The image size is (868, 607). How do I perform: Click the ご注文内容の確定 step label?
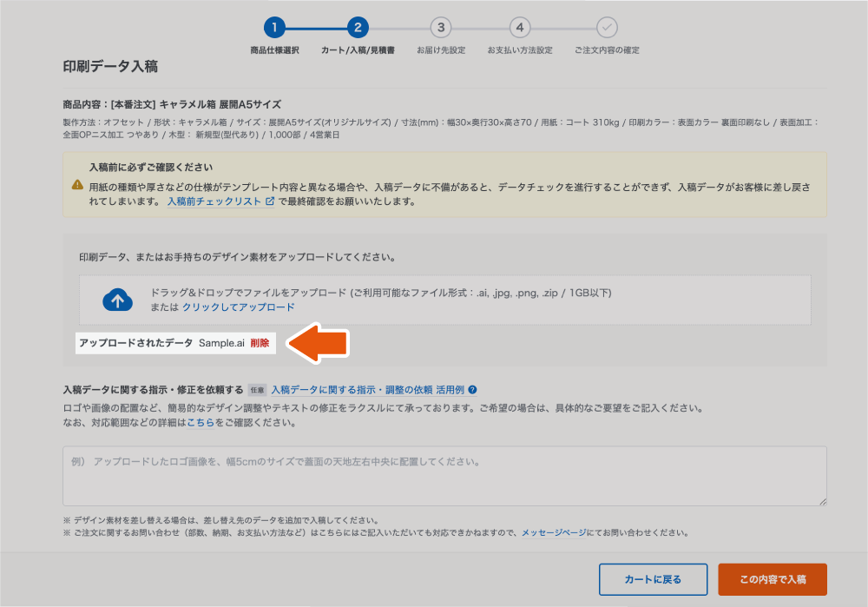click(607, 50)
